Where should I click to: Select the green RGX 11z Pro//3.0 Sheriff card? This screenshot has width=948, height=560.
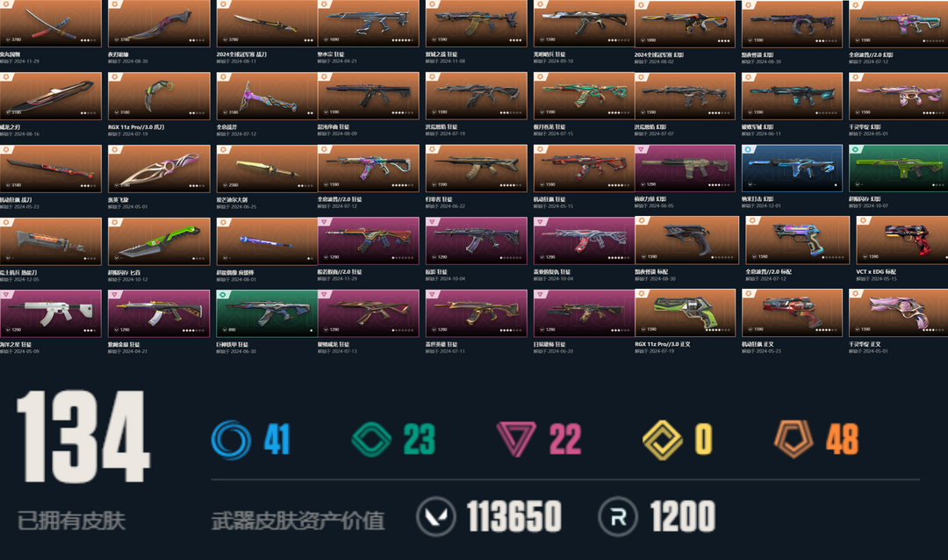(x=685, y=313)
